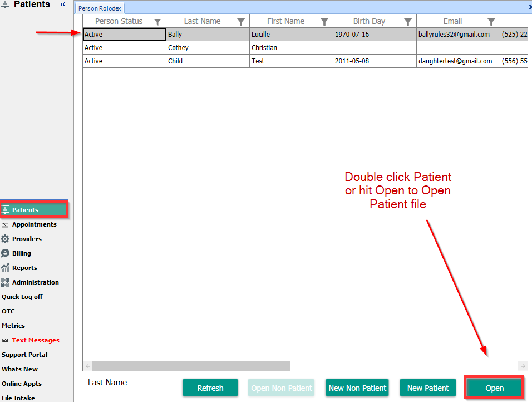
Task: Open the Appointments section
Action: click(35, 224)
